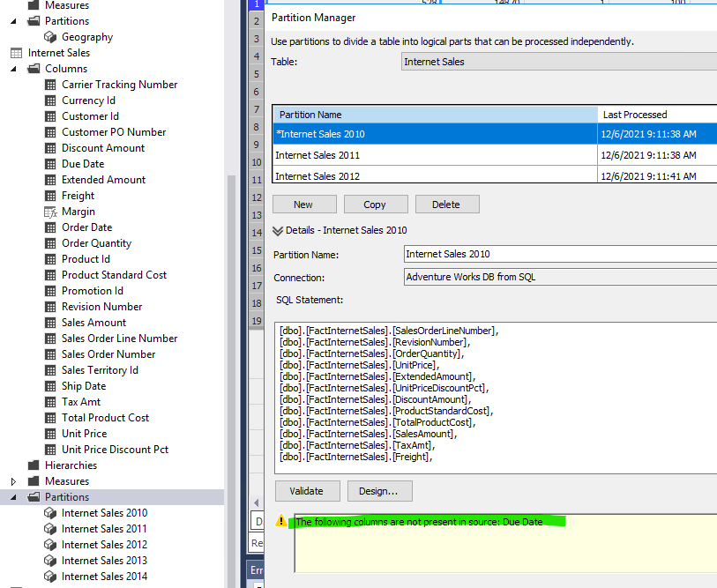Image resolution: width=717 pixels, height=588 pixels.
Task: Click the Hierarchies folder icon
Action: 34,465
